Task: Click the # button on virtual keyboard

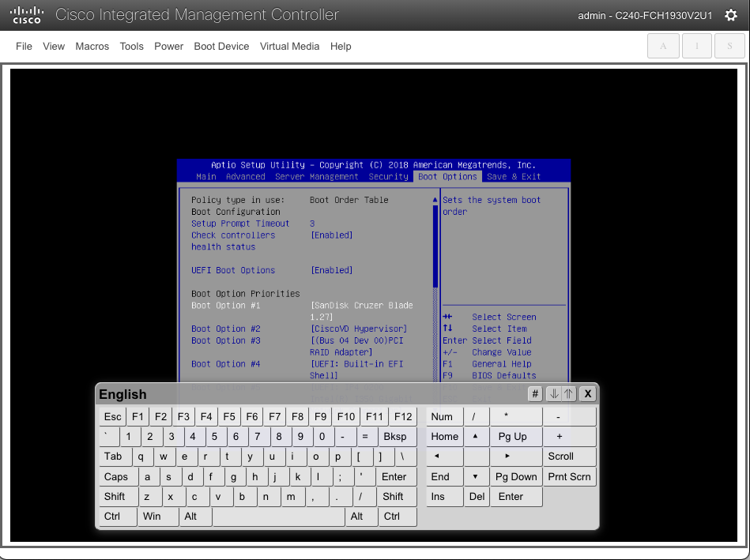Action: click(535, 394)
